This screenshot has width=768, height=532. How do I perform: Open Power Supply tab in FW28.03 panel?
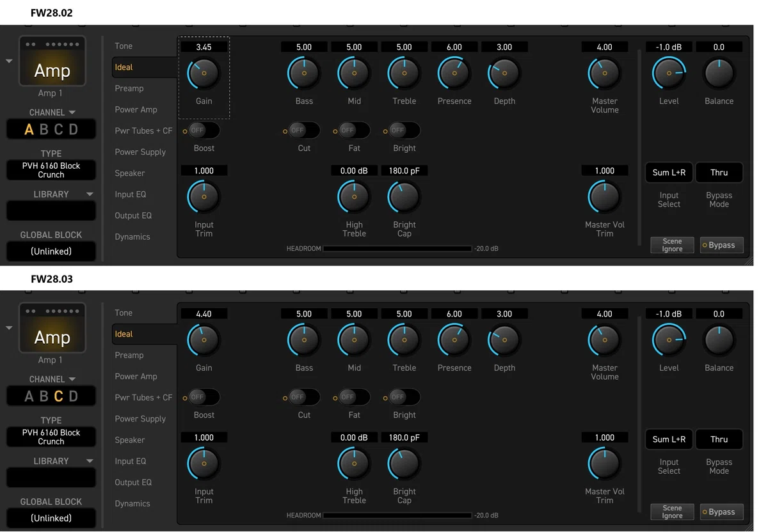tap(140, 419)
